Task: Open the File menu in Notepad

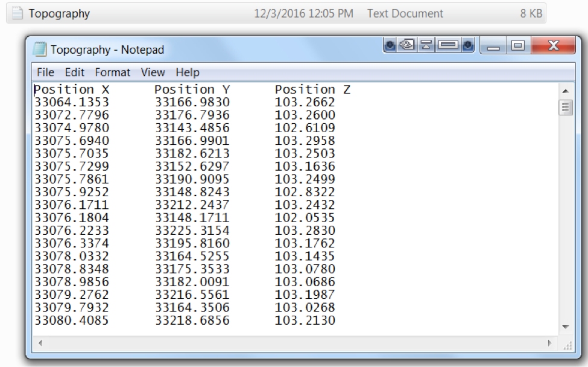Action: click(x=45, y=72)
